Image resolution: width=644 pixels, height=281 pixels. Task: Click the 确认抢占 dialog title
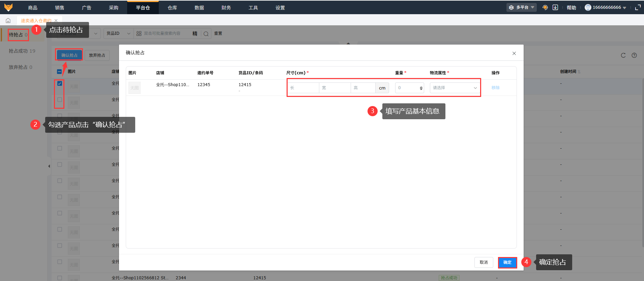pos(135,53)
